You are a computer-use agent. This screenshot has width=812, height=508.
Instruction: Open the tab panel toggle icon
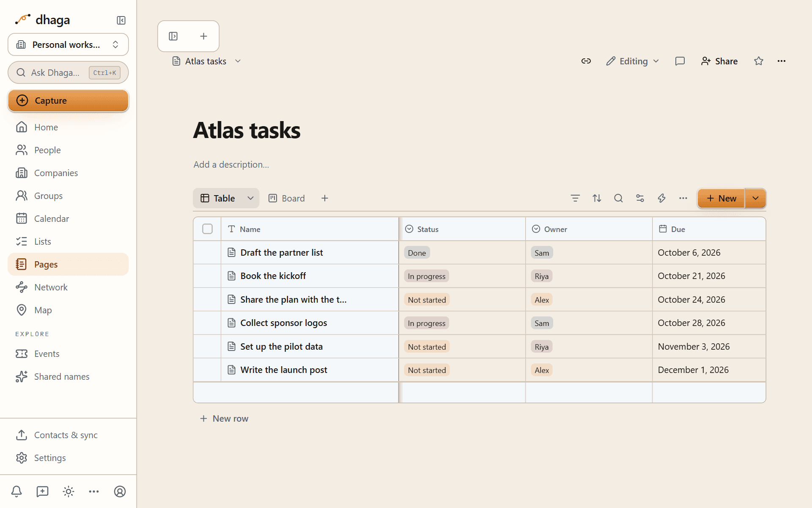(173, 36)
